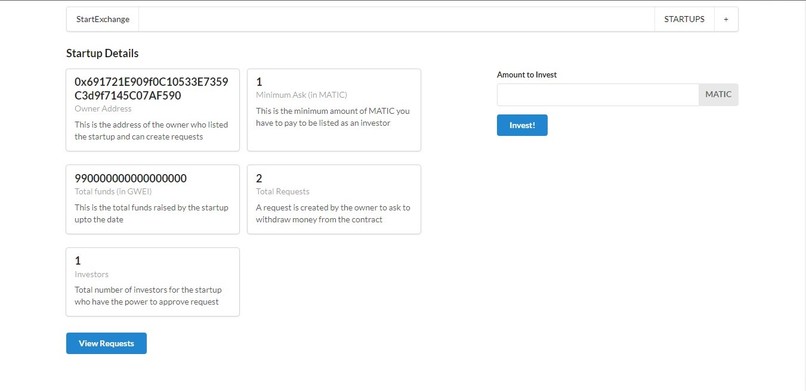The height and width of the screenshot is (391, 806).
Task: Click the Startup Details heading
Action: (x=102, y=53)
